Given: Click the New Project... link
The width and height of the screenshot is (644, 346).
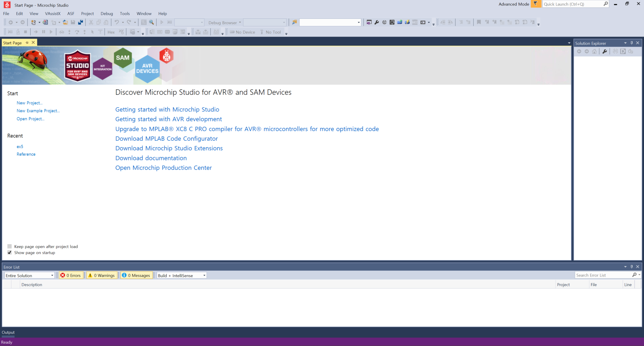Looking at the screenshot, I should [30, 103].
